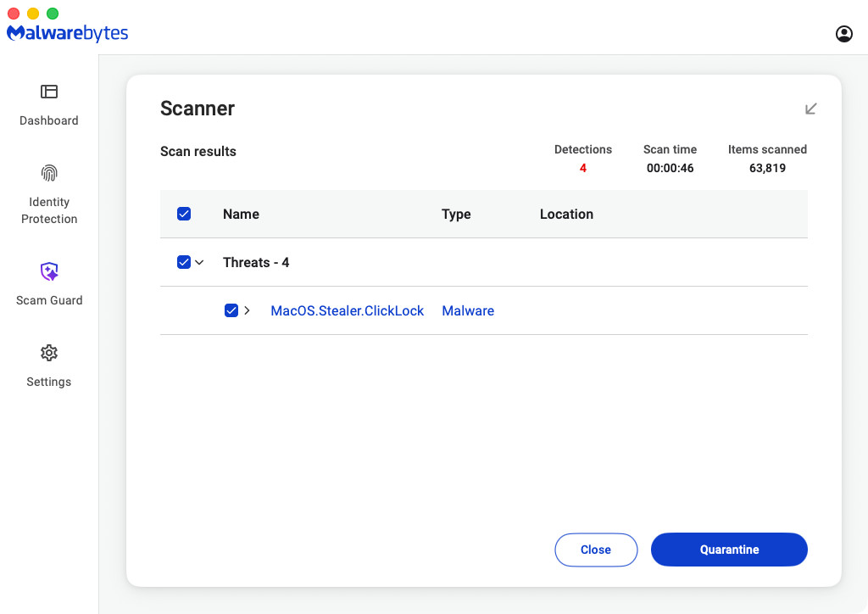Open Scam Guard shield icon
The width and height of the screenshot is (868, 614).
[48, 271]
